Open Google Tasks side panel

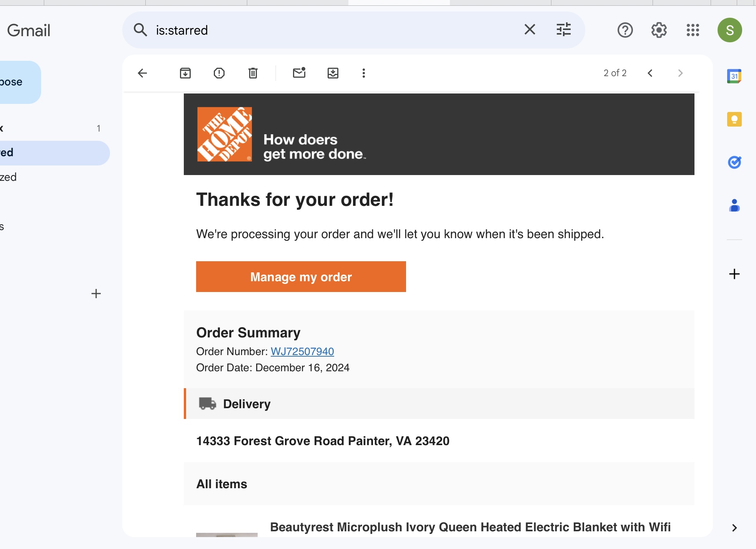click(x=734, y=162)
